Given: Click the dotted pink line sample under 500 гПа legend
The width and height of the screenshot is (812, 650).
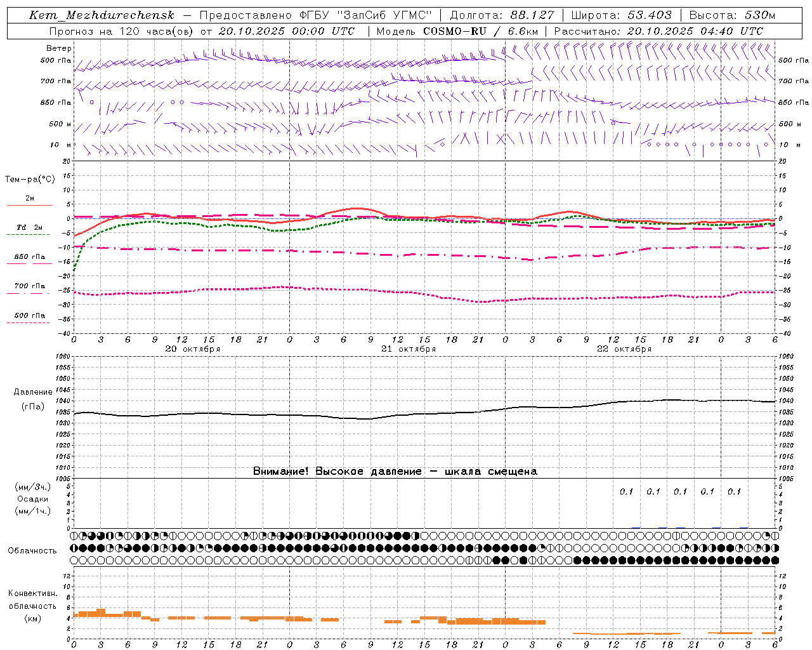Looking at the screenshot, I should coord(29,322).
